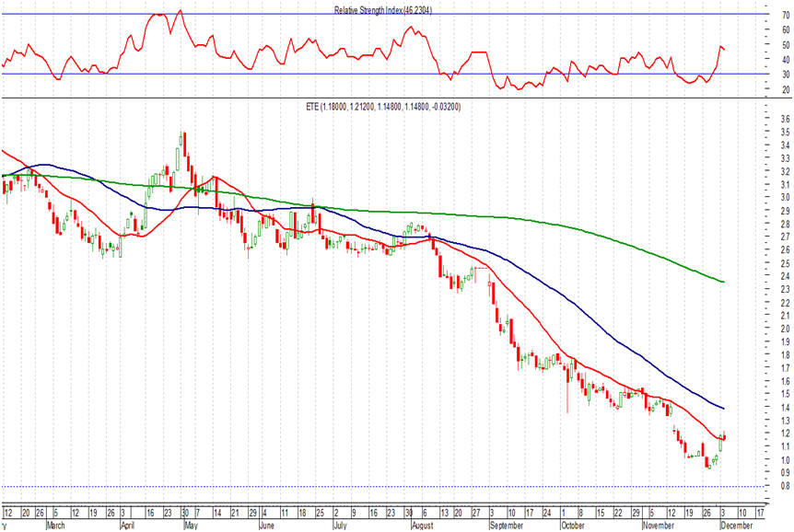This screenshot has width=794, height=532.
Task: Click the December month label
Action: [x=737, y=526]
